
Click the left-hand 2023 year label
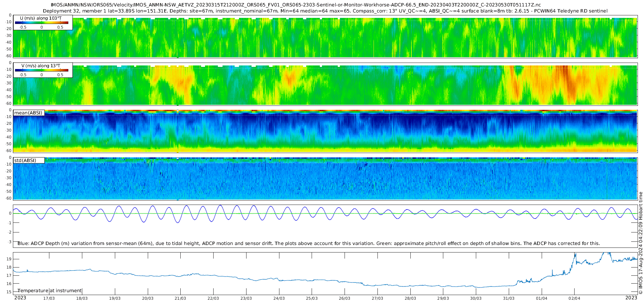pos(20,298)
